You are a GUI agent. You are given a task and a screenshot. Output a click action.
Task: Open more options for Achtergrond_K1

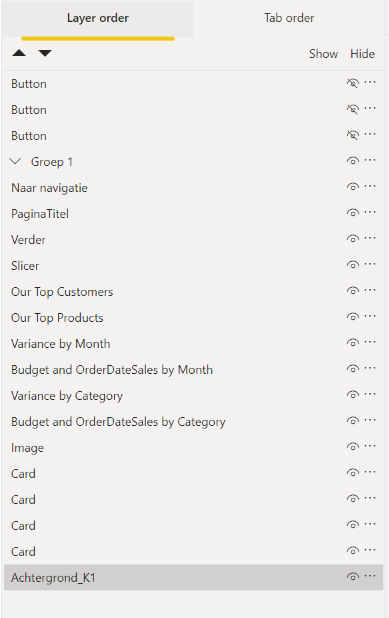coord(370,576)
